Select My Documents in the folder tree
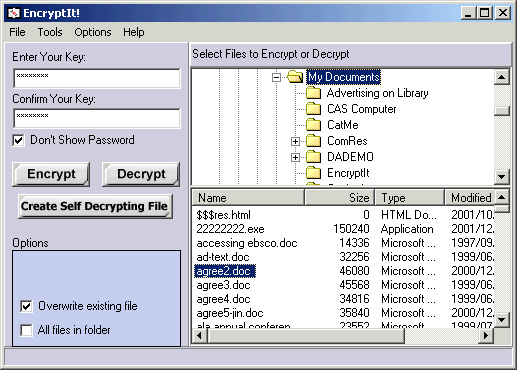Image resolution: width=517 pixels, height=370 pixels. click(x=344, y=77)
